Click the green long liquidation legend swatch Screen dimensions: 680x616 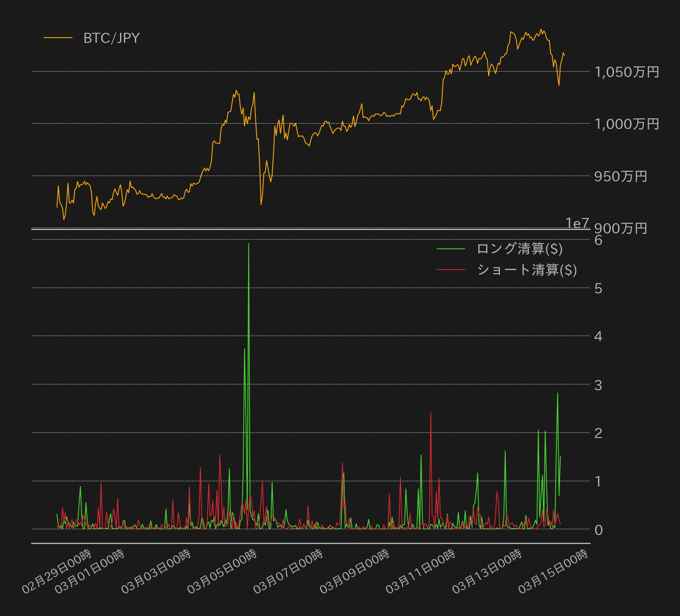pos(451,249)
